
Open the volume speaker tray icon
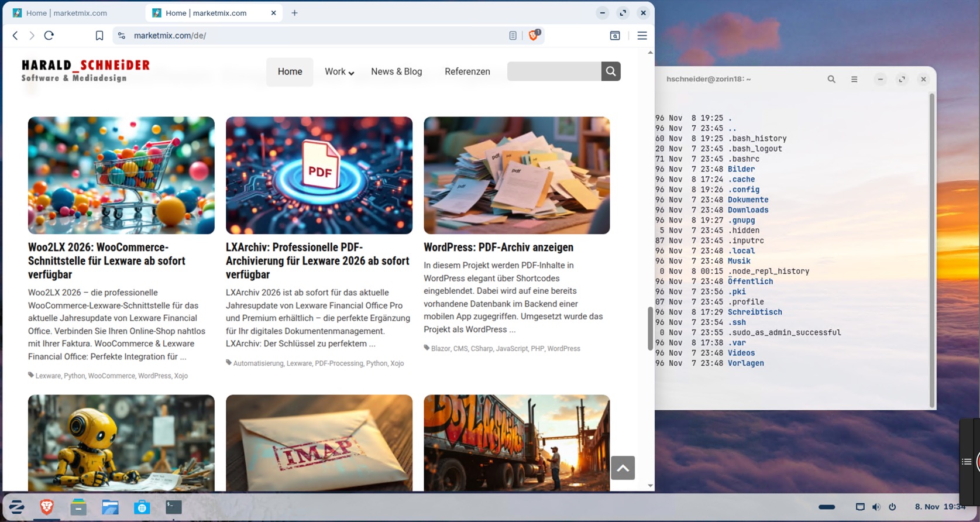pyautogui.click(x=876, y=507)
